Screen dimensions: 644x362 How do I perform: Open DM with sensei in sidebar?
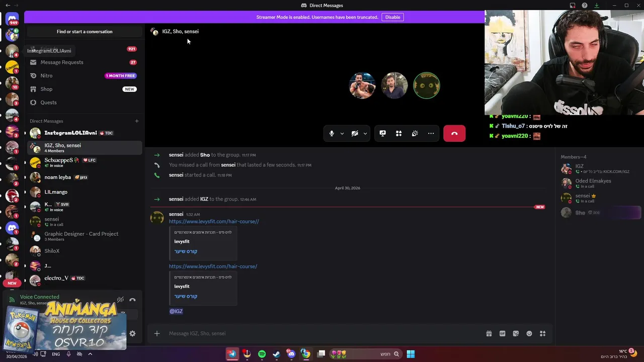[x=85, y=222]
